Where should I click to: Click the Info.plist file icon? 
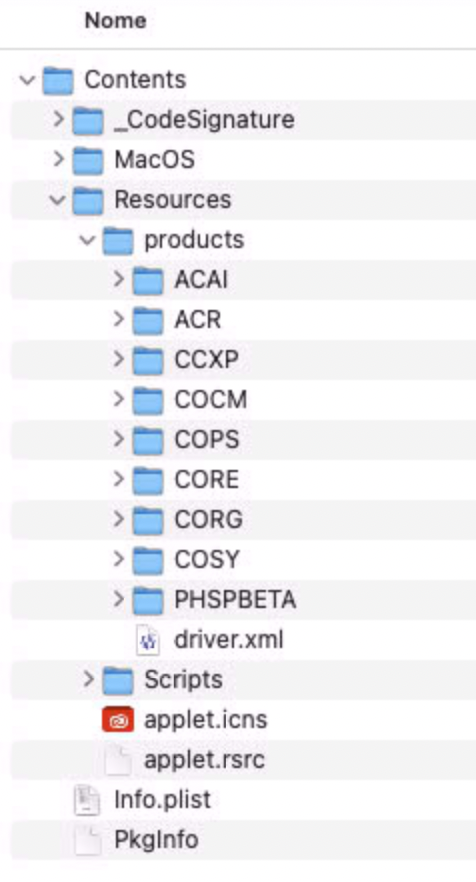click(88, 800)
